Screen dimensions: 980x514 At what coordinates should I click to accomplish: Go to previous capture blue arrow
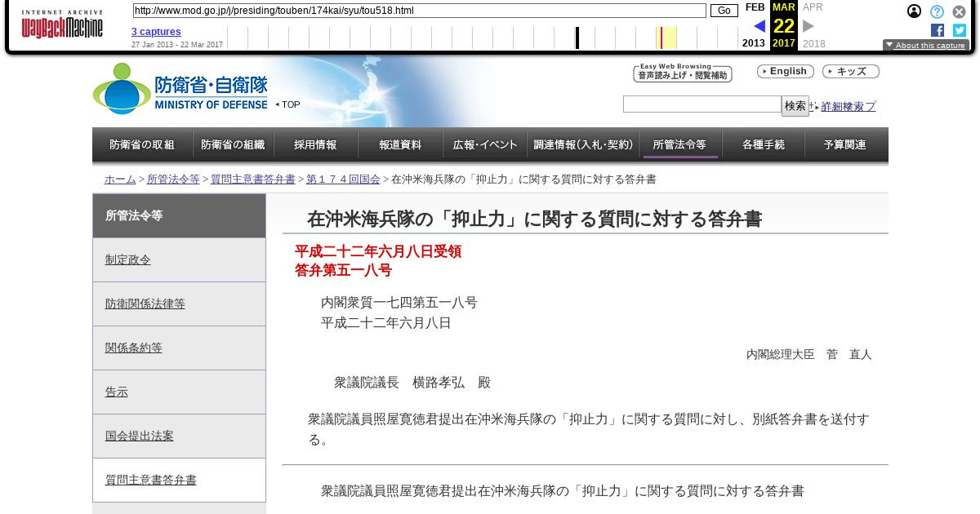(x=759, y=26)
